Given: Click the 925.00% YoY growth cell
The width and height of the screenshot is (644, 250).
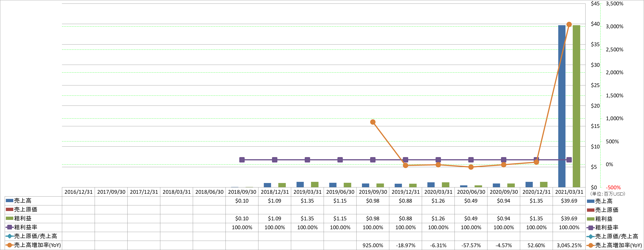Looking at the screenshot, I should [373, 245].
